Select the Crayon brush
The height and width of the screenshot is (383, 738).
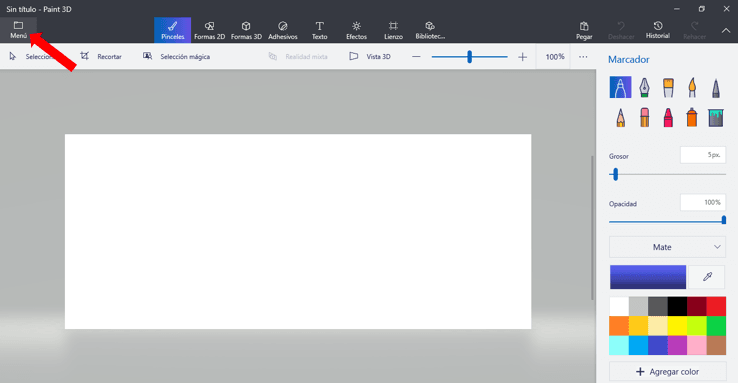(x=668, y=117)
